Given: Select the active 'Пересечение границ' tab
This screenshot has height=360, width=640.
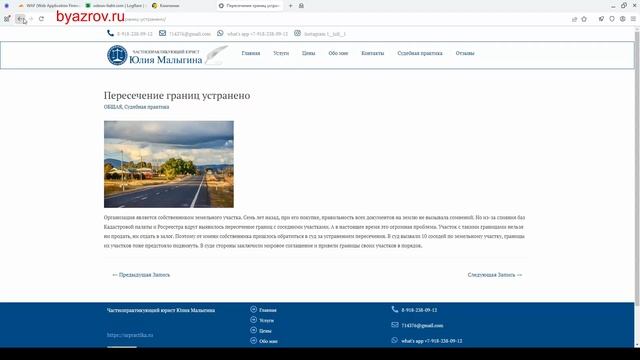Looking at the screenshot, I should pos(250,6).
